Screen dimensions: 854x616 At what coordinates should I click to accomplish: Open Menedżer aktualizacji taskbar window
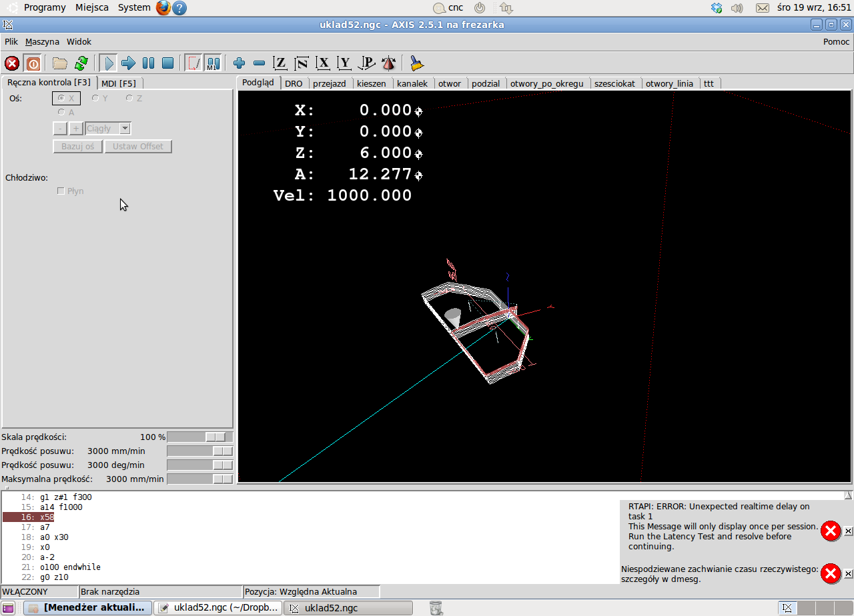click(88, 607)
